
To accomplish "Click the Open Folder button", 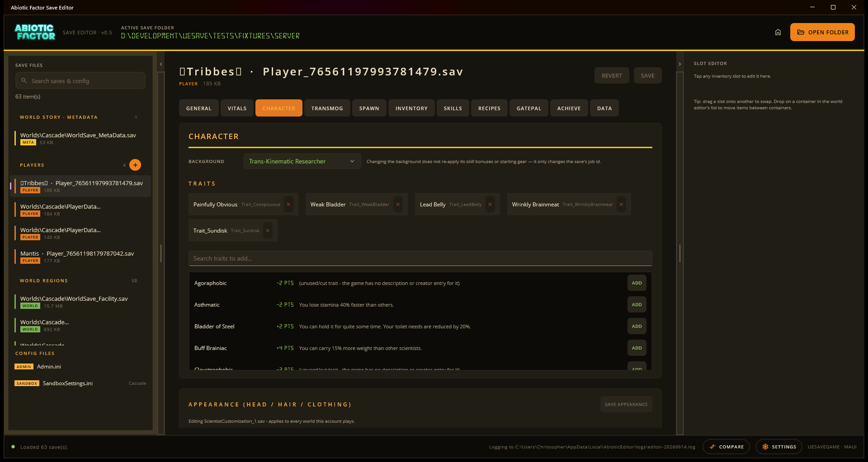I will point(822,32).
